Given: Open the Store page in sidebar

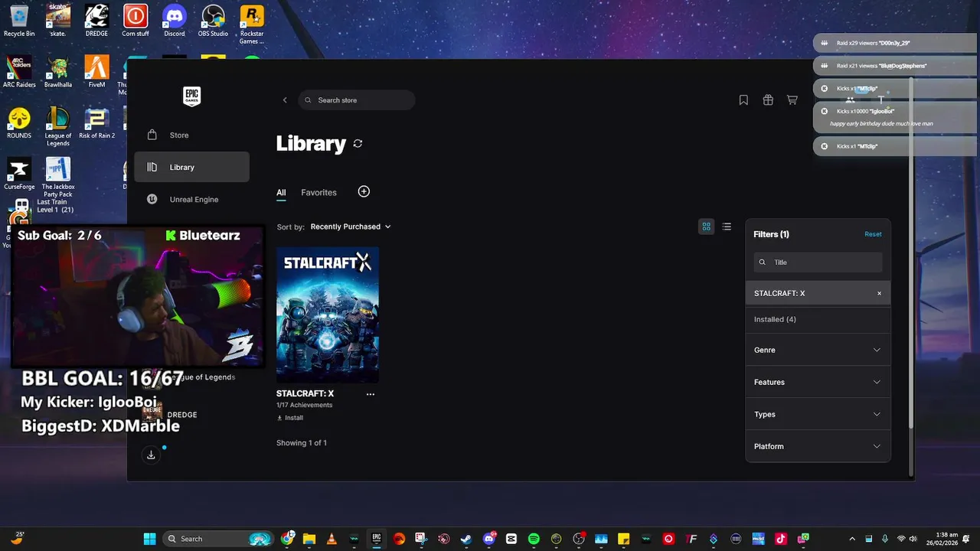Looking at the screenshot, I should pyautogui.click(x=191, y=135).
